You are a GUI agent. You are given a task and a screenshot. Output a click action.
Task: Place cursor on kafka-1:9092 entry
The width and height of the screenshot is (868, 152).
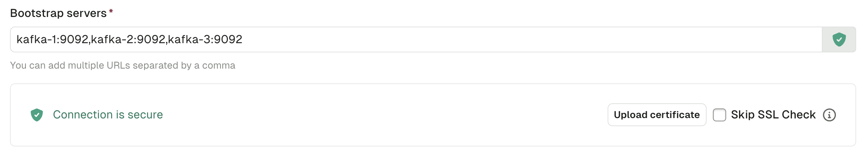coord(52,39)
